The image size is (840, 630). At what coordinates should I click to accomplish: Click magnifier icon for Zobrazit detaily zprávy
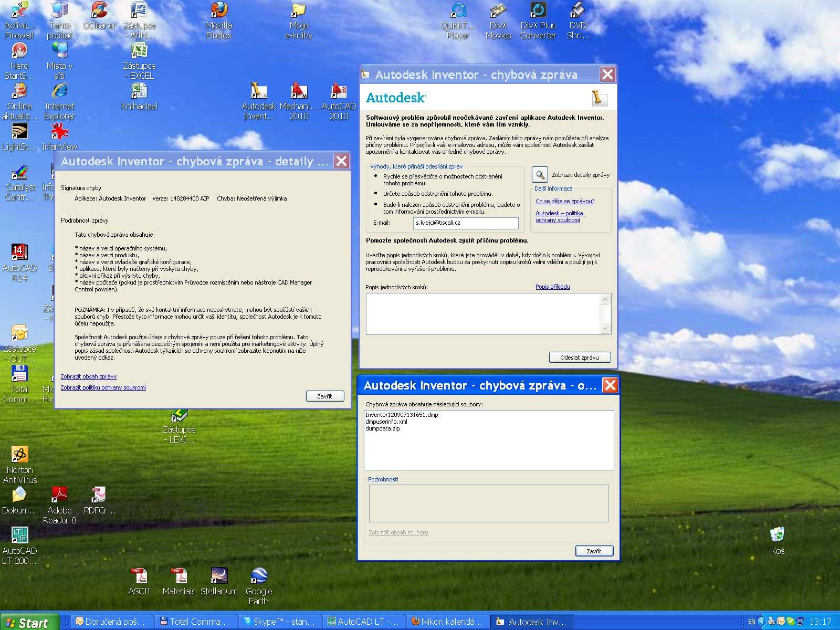(540, 175)
